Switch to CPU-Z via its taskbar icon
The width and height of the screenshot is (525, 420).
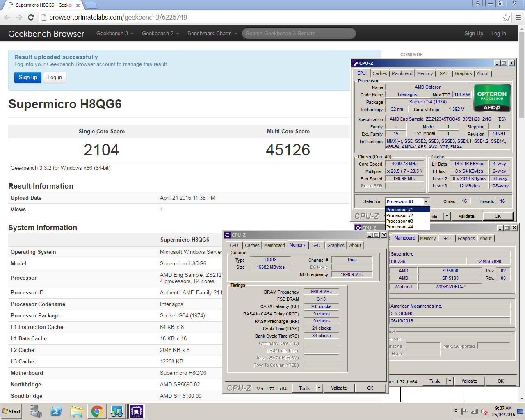coord(137,411)
